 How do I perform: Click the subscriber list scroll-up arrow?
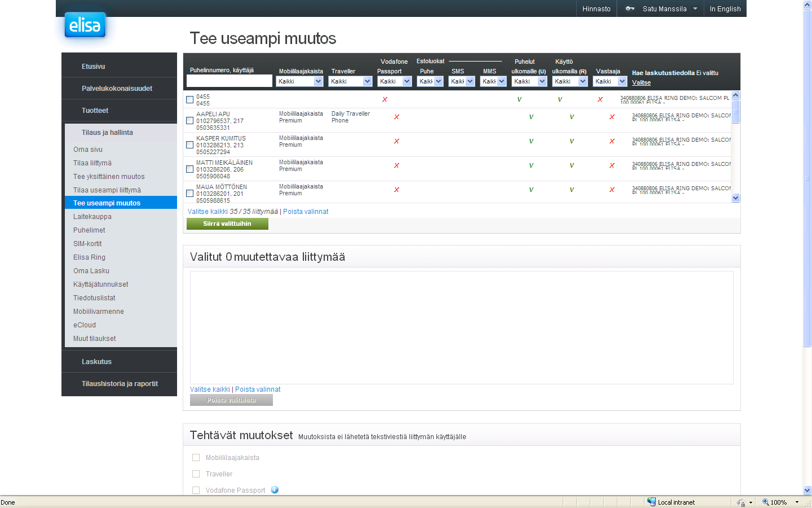click(x=735, y=95)
